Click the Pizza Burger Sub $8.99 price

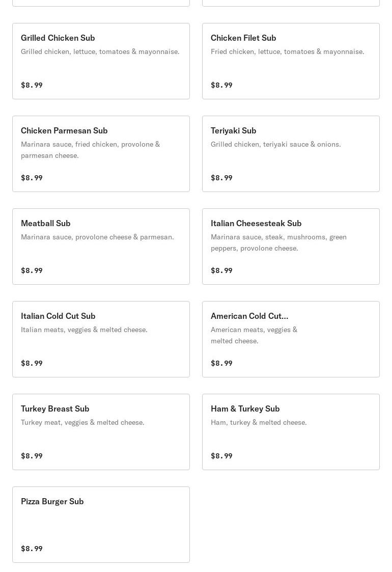pos(32,548)
